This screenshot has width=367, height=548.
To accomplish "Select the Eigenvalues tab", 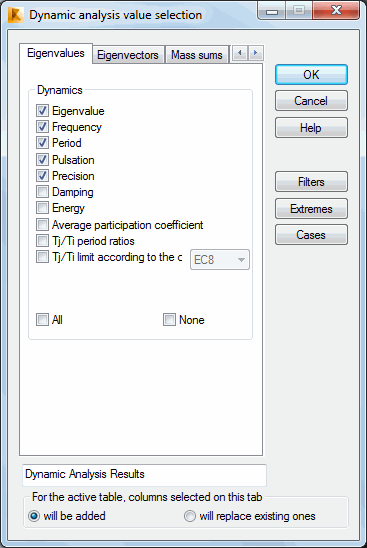I will [x=56, y=53].
